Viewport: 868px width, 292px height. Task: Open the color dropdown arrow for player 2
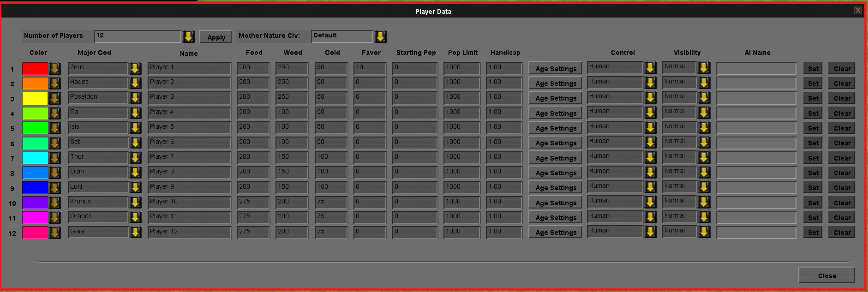click(x=54, y=83)
